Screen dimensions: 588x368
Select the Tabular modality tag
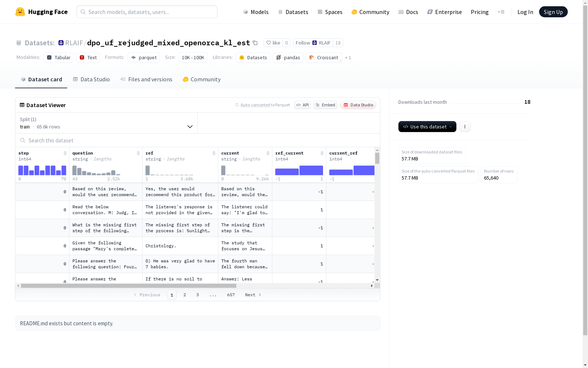click(58, 57)
